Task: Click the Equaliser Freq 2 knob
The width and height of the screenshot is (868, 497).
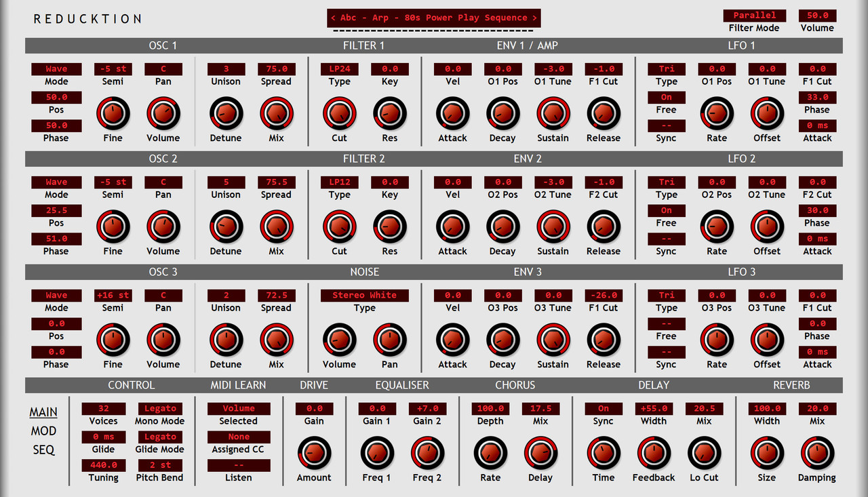Action: pyautogui.click(x=427, y=453)
